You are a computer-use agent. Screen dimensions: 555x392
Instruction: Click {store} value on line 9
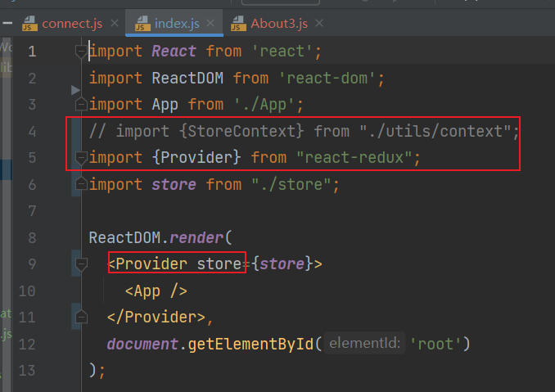tap(282, 264)
